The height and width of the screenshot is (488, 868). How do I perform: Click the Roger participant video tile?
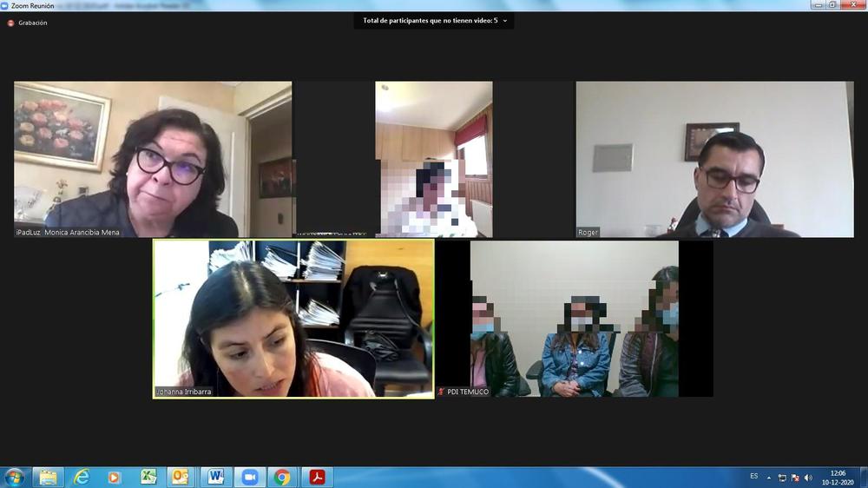pos(714,159)
